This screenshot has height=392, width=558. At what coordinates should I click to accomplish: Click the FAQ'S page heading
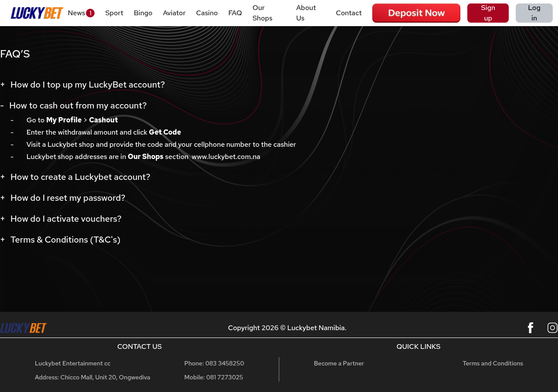pos(15,54)
